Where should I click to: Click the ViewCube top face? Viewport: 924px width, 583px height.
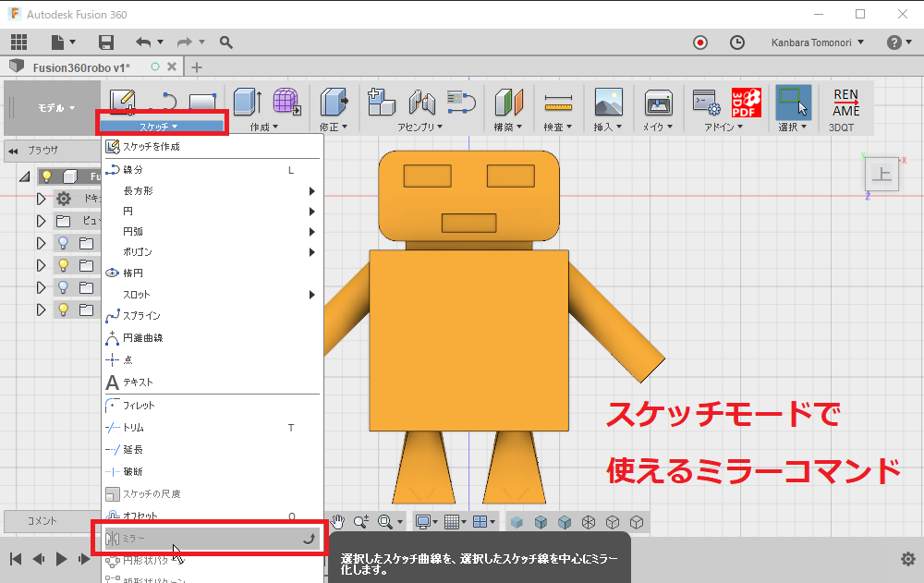coord(881,174)
